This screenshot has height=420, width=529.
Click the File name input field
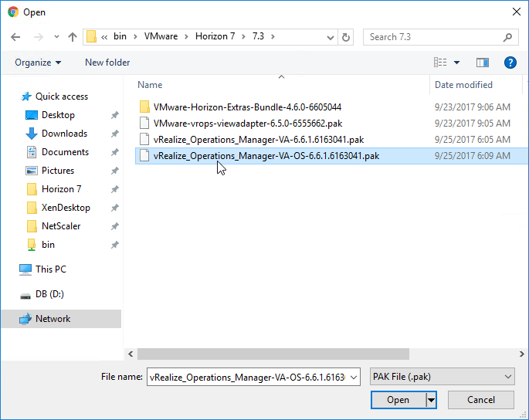253,377
